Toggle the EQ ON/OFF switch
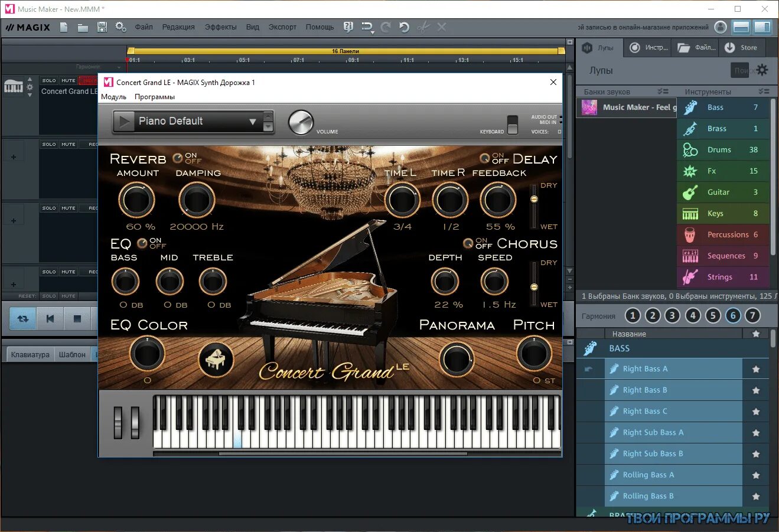Viewport: 779px width, 532px height. pos(142,243)
